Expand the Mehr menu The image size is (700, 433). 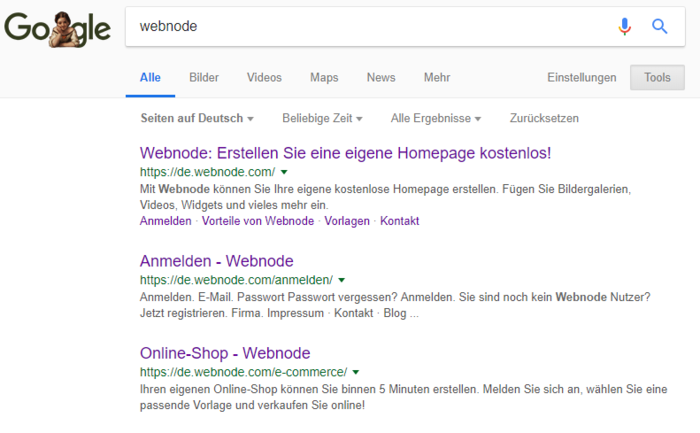(436, 78)
